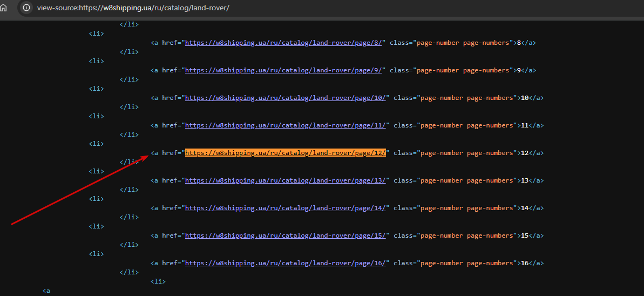This screenshot has width=644, height=296.
Task: Click the "<a href=" text on page 9 line
Action: pos(166,70)
